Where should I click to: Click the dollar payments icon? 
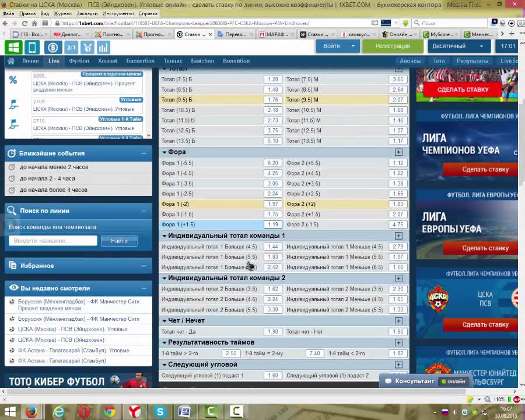pos(53,47)
